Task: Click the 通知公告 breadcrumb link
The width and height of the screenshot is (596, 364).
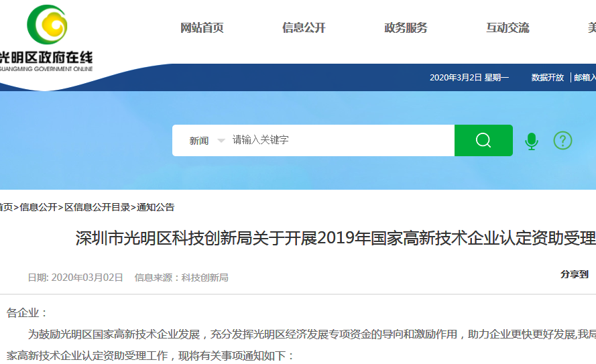Action: (156, 207)
